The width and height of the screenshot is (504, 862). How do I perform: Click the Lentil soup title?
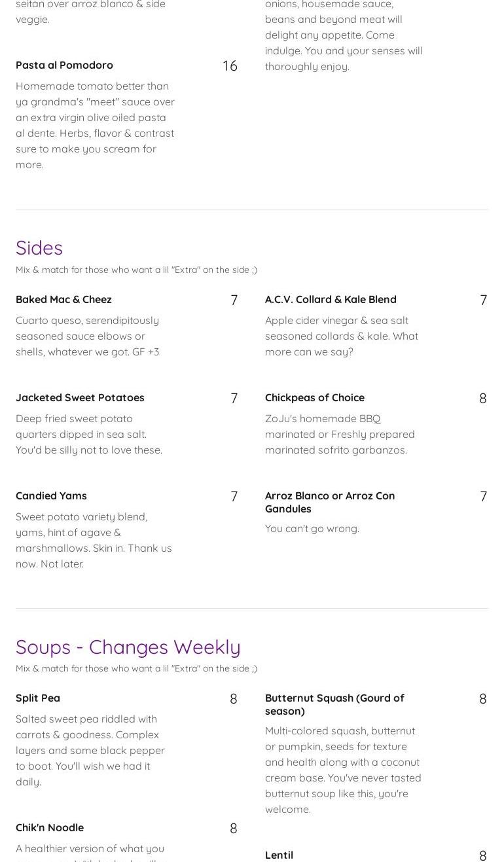pyautogui.click(x=279, y=855)
